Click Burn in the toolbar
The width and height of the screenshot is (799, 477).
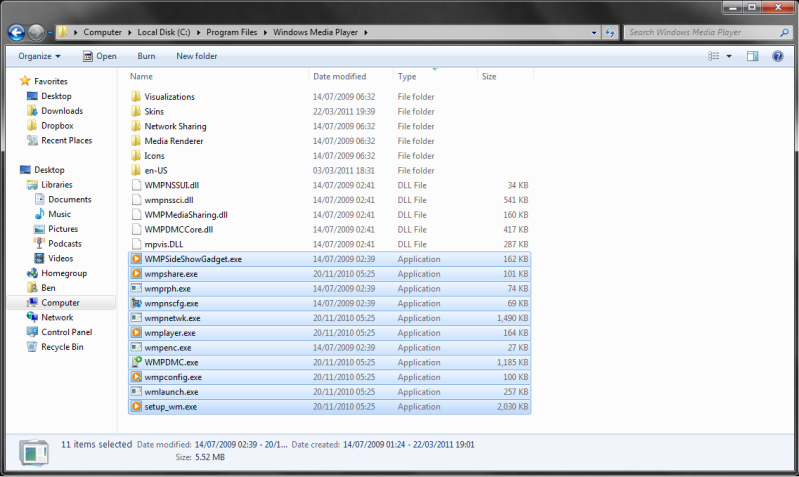coord(146,56)
